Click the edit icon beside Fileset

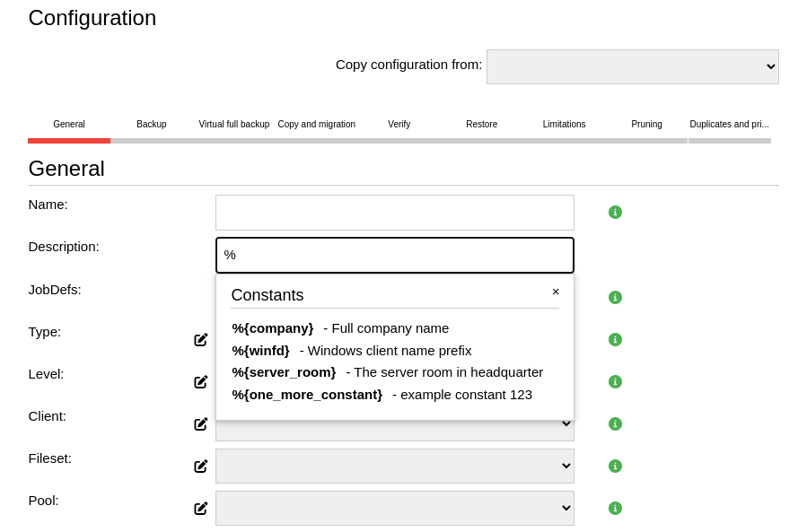[x=201, y=467]
